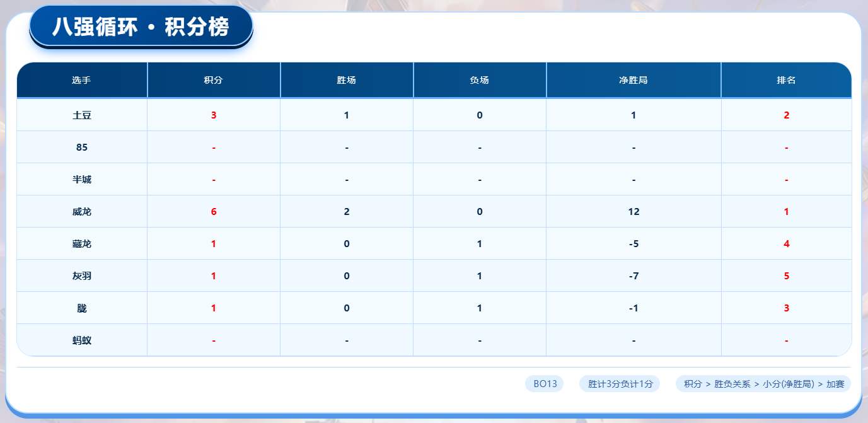Click the 净胜局 column header
868x423 pixels.
tap(634, 80)
